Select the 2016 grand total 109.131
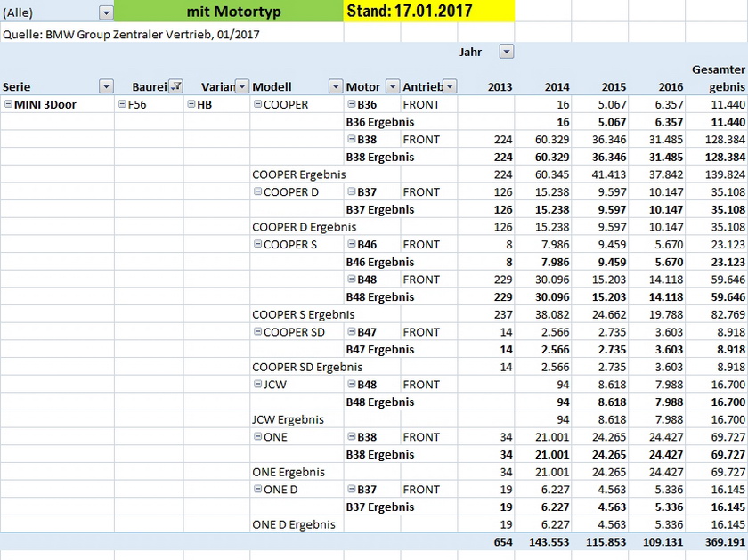Screen dimensions: 748x560 pyautogui.click(x=663, y=542)
